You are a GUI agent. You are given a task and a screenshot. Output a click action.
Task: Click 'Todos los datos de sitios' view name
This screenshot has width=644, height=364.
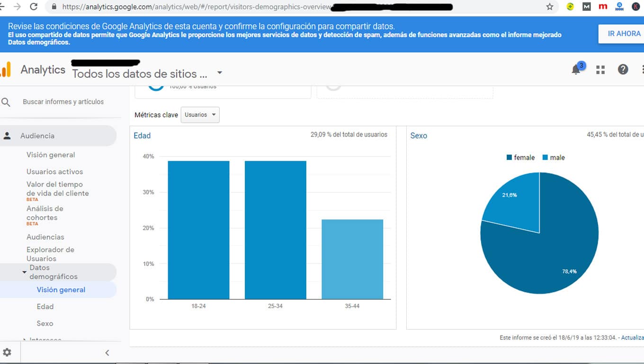[140, 74]
